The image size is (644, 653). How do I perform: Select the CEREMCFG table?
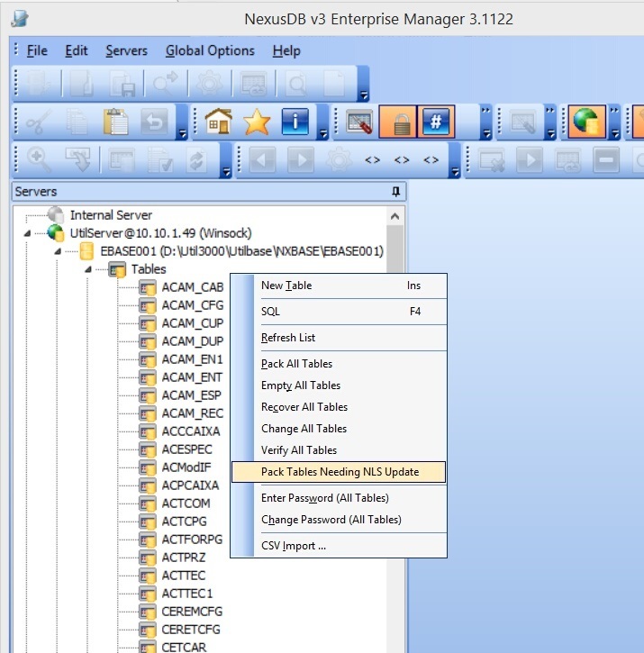click(x=192, y=612)
